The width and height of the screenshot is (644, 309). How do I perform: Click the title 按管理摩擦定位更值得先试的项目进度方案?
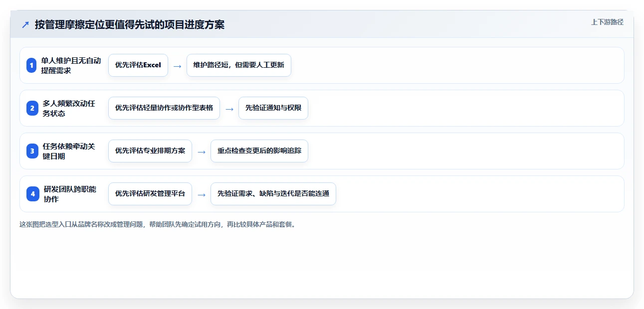(130, 24)
